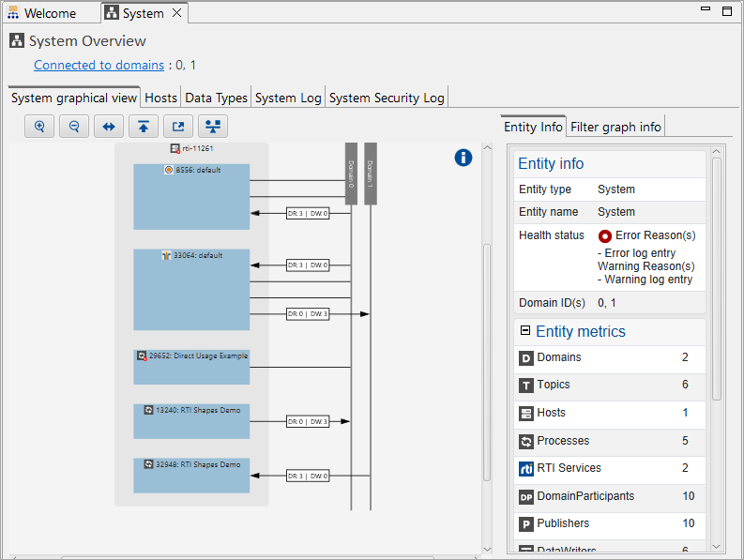Select the System editor tab
Screen dimensions: 744x560
click(143, 13)
